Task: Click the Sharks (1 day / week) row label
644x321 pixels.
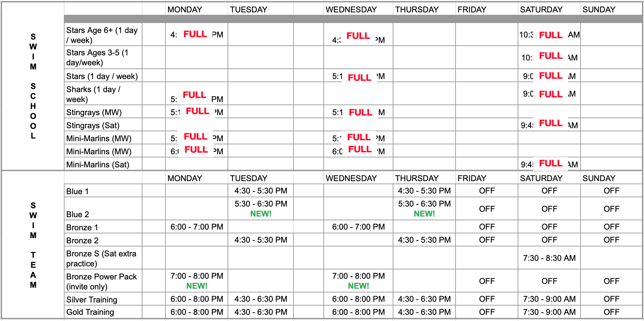Action: pyautogui.click(x=93, y=94)
